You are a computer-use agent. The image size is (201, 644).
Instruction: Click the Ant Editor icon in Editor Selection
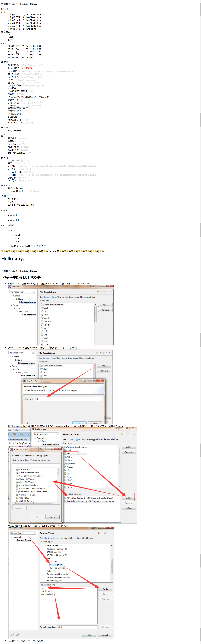pyautogui.click(x=17, y=469)
